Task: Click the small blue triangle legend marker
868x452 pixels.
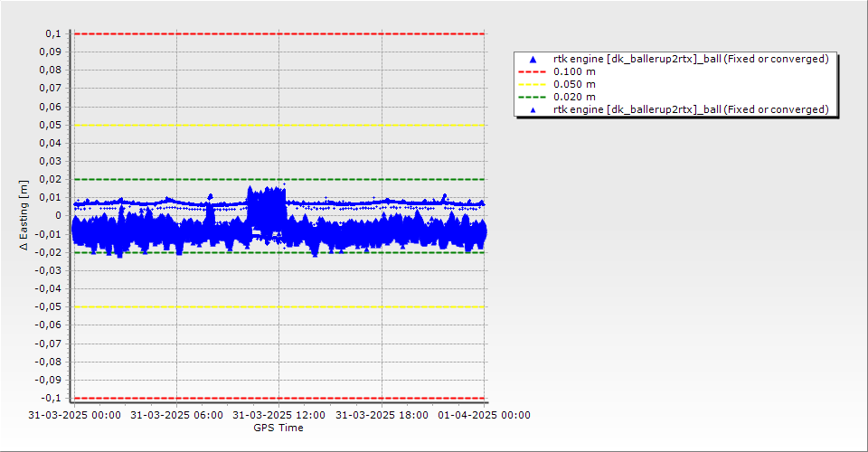Action: click(x=533, y=110)
